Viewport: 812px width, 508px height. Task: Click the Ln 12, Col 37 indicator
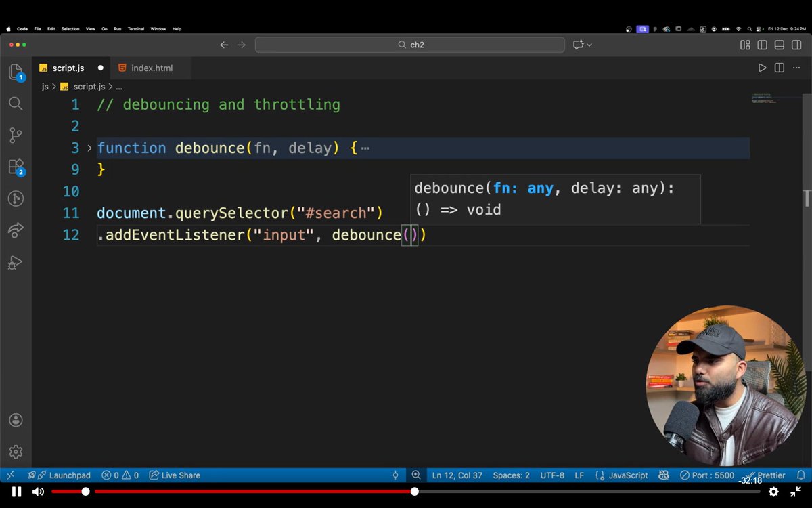coord(457,475)
